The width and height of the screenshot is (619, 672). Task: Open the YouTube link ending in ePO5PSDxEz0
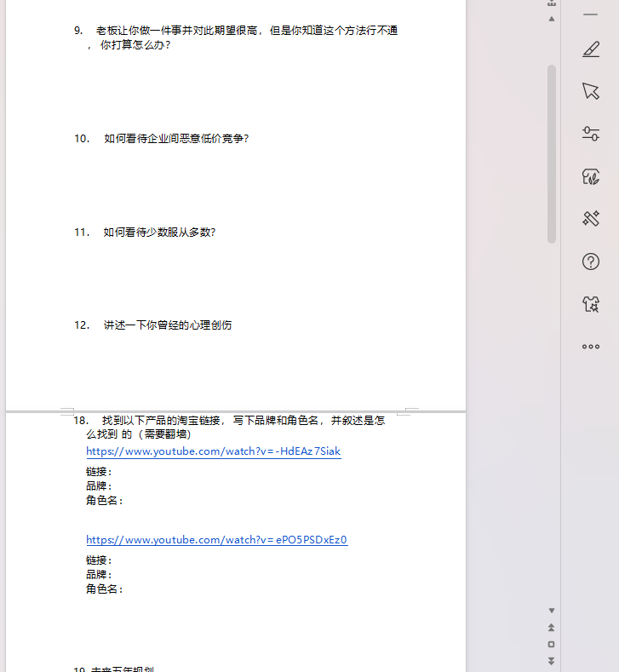tap(216, 540)
